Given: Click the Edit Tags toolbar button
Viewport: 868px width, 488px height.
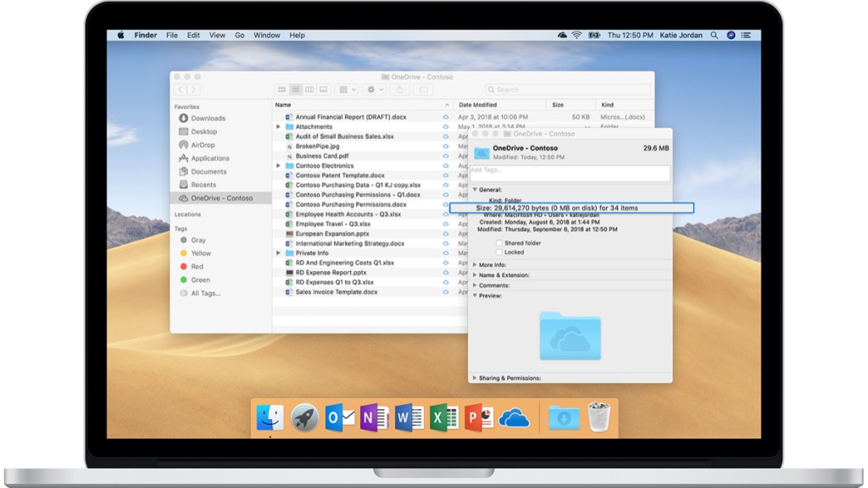Looking at the screenshot, I should pyautogui.click(x=424, y=89).
